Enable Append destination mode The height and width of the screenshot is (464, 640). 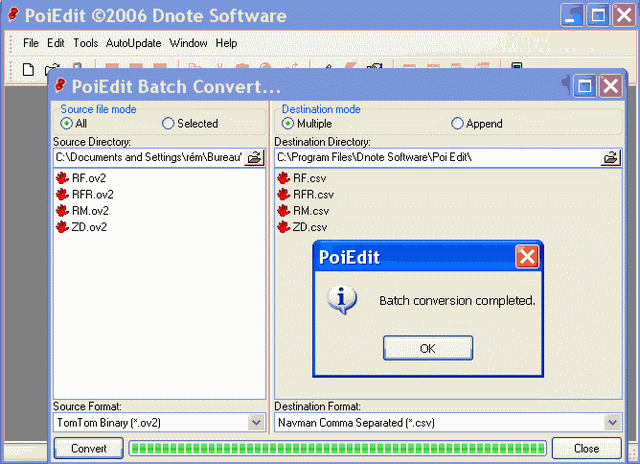pyautogui.click(x=458, y=124)
